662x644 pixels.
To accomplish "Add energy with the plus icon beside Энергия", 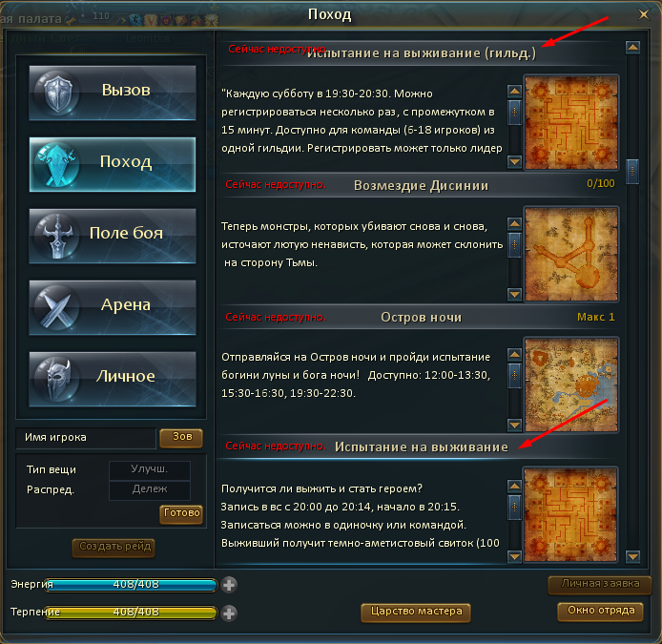I will (229, 585).
